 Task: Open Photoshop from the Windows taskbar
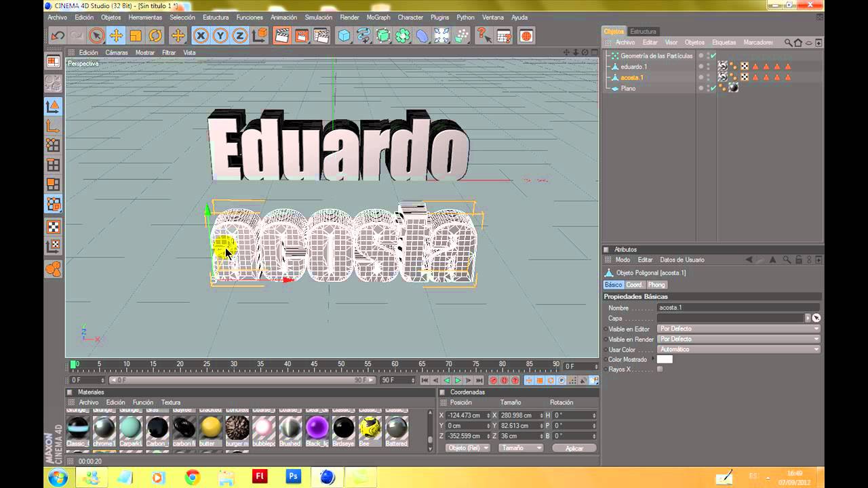coord(293,476)
